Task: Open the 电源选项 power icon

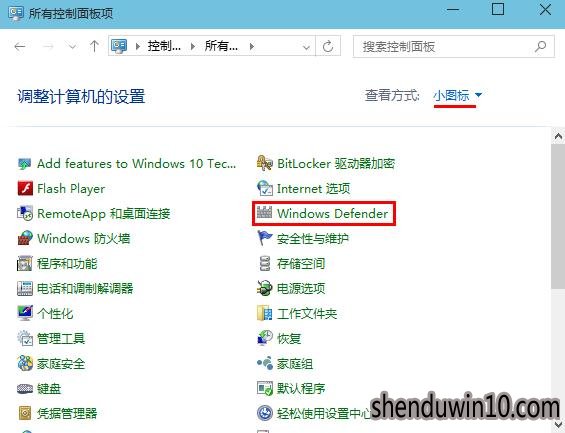Action: pos(264,288)
